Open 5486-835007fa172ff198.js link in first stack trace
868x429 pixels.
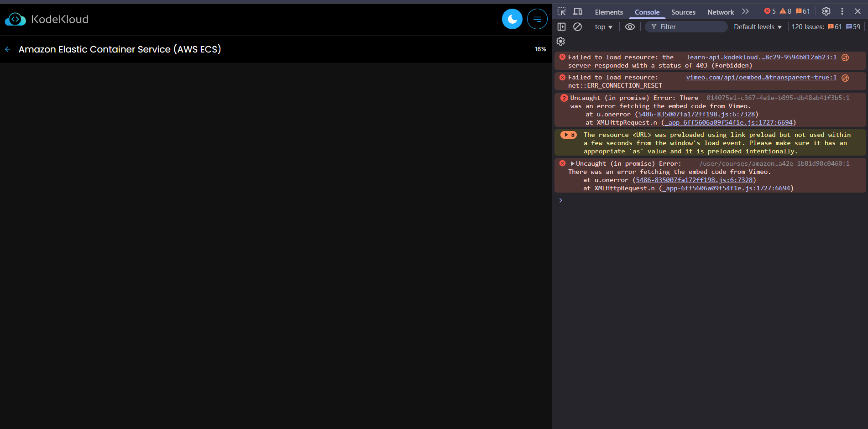click(x=696, y=115)
